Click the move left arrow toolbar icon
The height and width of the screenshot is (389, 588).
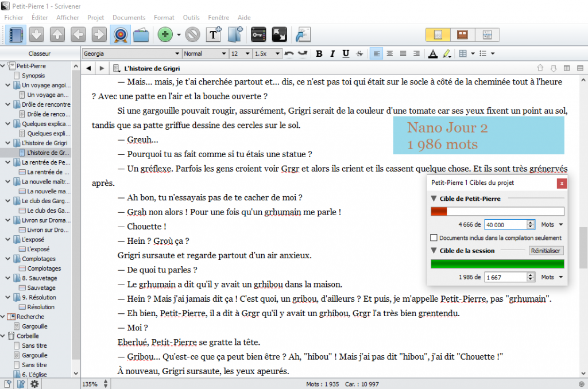78,35
